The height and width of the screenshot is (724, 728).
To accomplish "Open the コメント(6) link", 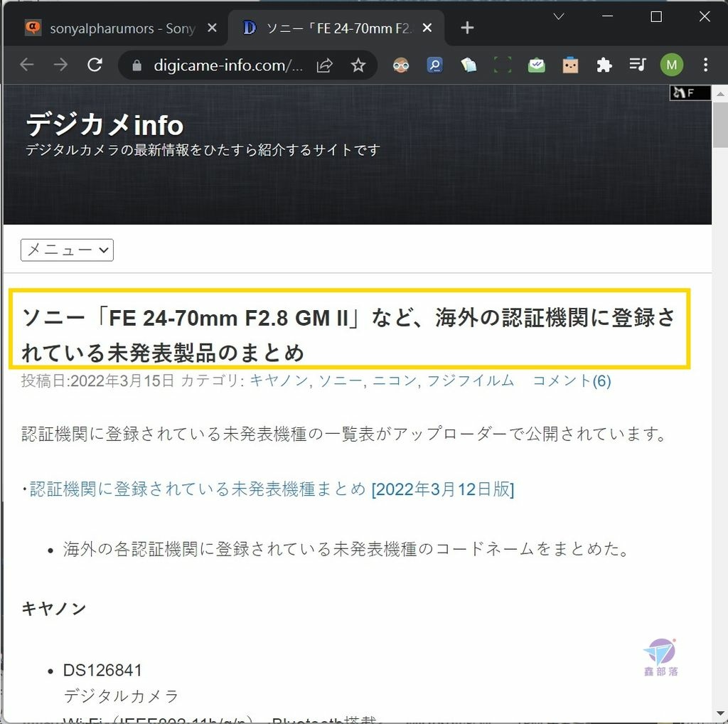I will click(x=572, y=380).
